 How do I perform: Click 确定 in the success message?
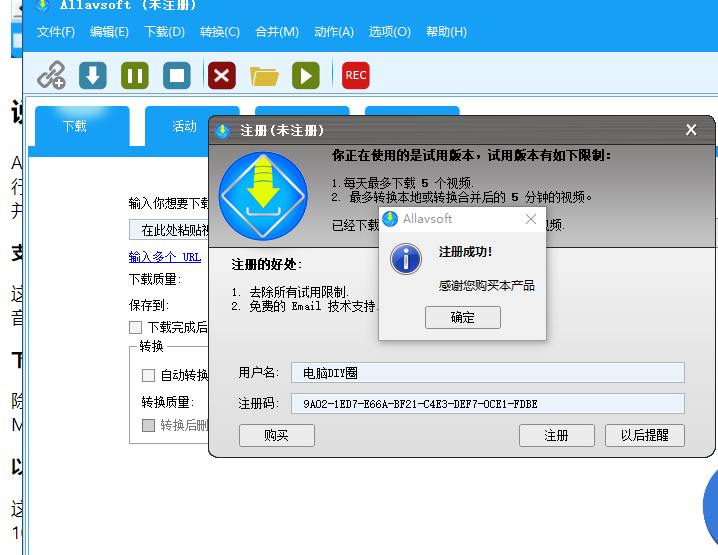pos(463,317)
